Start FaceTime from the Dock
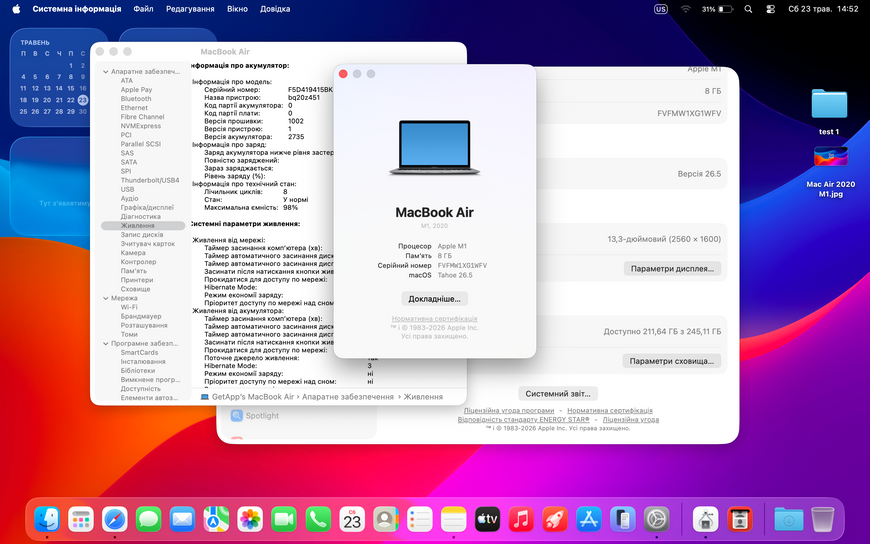The width and height of the screenshot is (870, 544). tap(284, 520)
